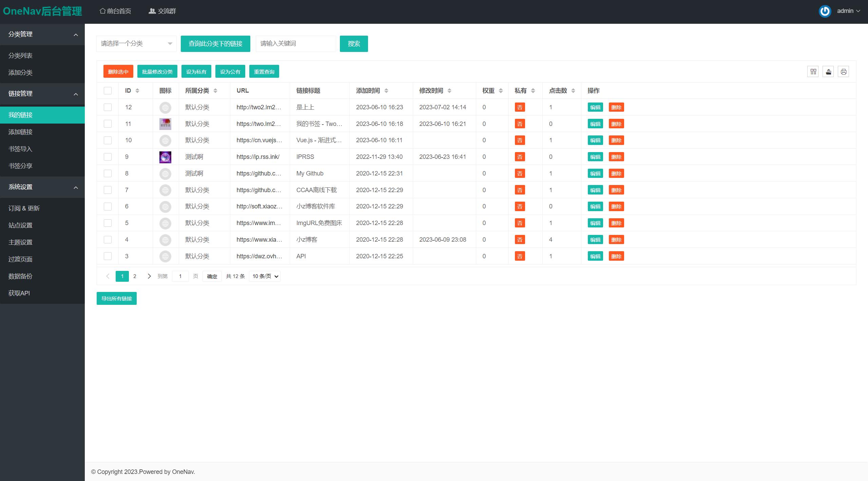
Task: Click the table export icon
Action: click(x=828, y=72)
